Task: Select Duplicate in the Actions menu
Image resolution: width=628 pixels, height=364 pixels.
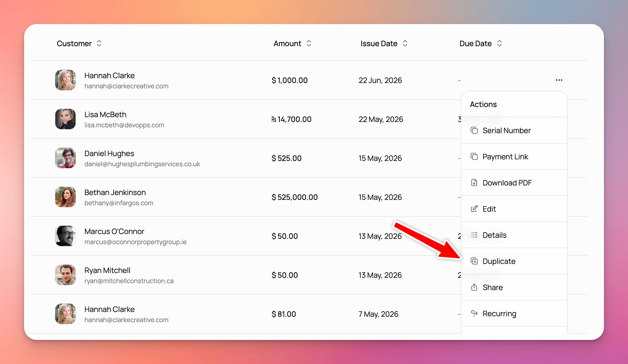Action: [514, 261]
